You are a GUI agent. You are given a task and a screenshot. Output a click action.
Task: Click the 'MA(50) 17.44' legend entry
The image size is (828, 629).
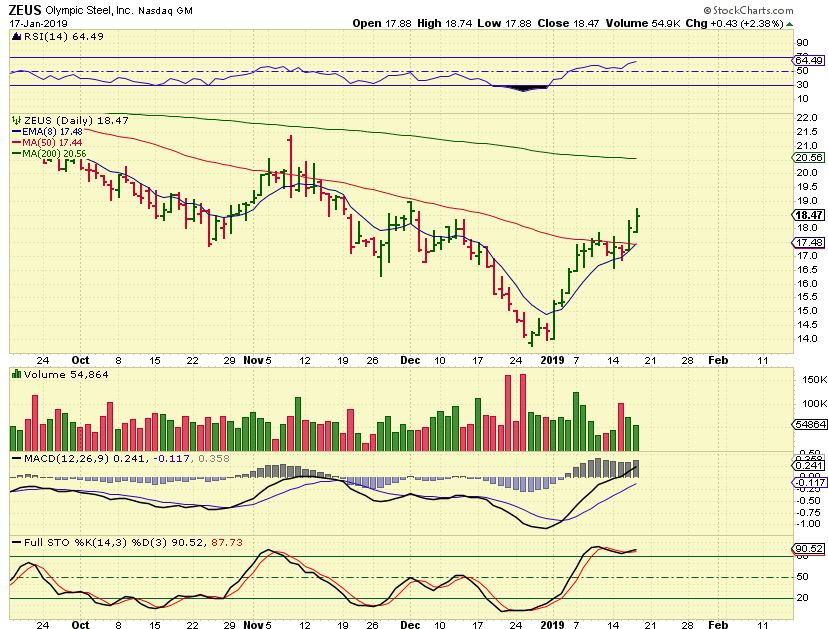[47, 143]
